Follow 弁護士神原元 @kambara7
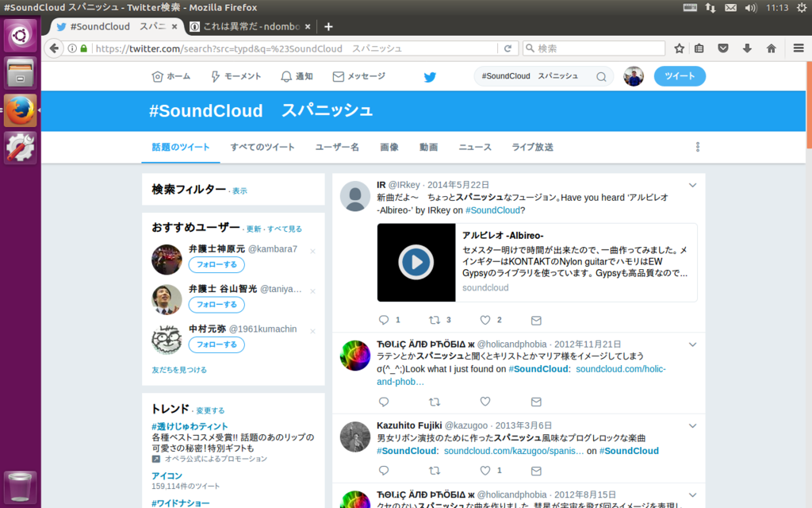812x508 pixels. pos(216,264)
